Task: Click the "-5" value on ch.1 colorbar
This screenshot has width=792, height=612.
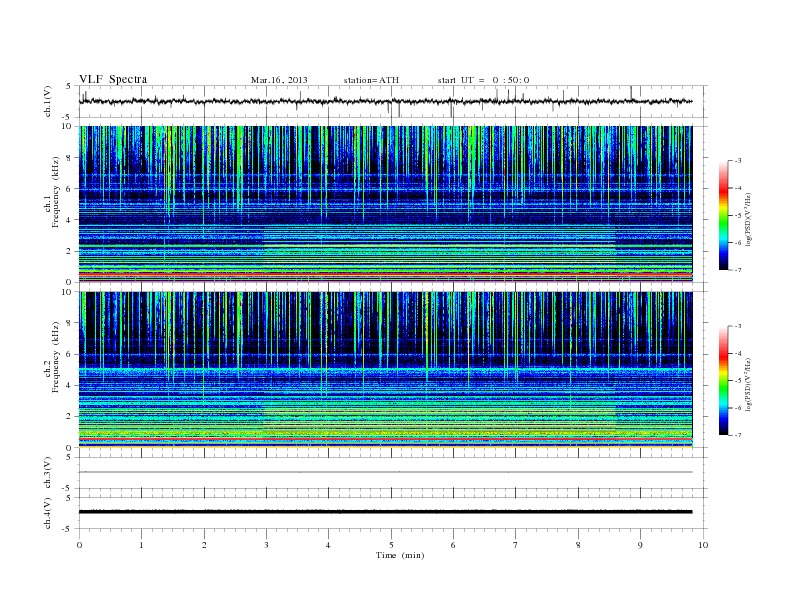Action: 737,215
